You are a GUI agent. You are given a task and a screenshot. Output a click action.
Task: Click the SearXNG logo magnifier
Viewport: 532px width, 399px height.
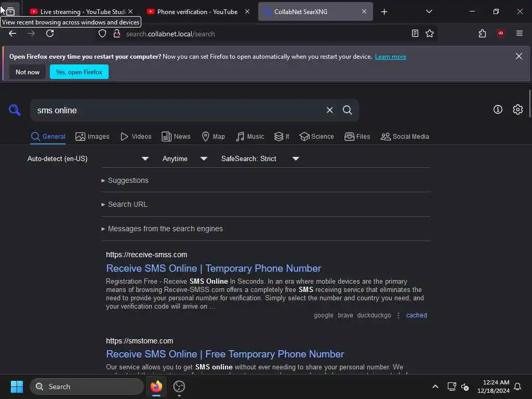click(15, 110)
